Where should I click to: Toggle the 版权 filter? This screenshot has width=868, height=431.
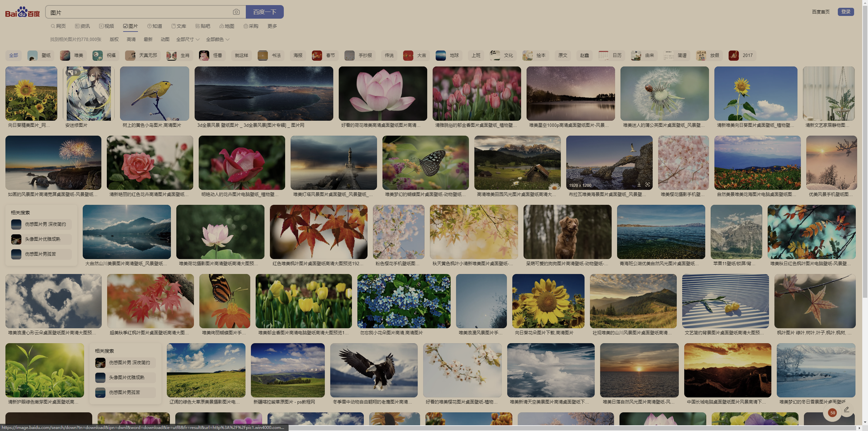coord(114,39)
